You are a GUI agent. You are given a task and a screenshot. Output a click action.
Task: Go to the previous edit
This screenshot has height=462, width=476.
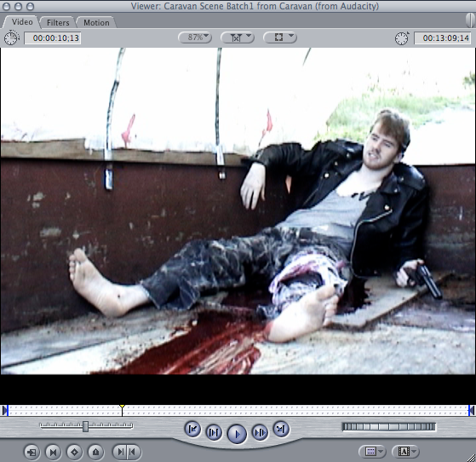point(192,429)
